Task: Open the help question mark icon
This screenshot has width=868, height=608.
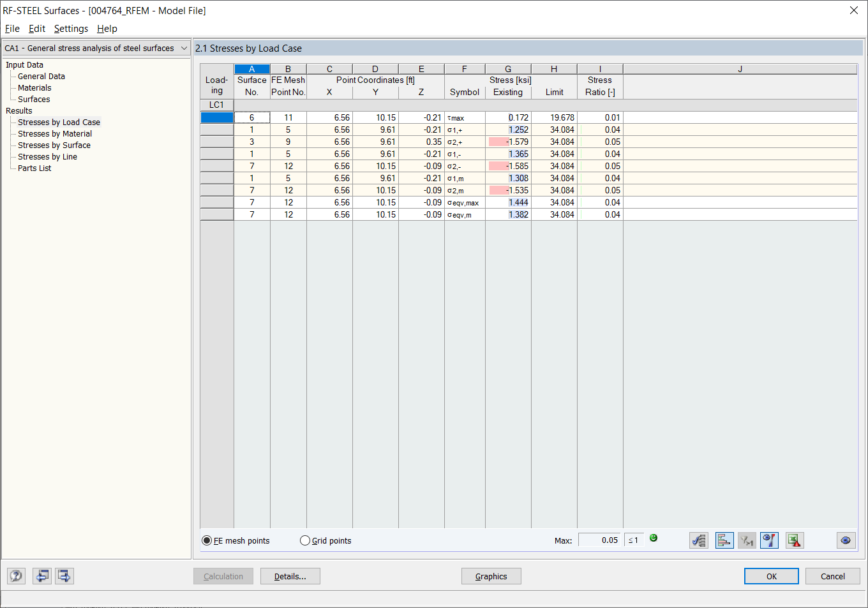Action: pos(15,575)
